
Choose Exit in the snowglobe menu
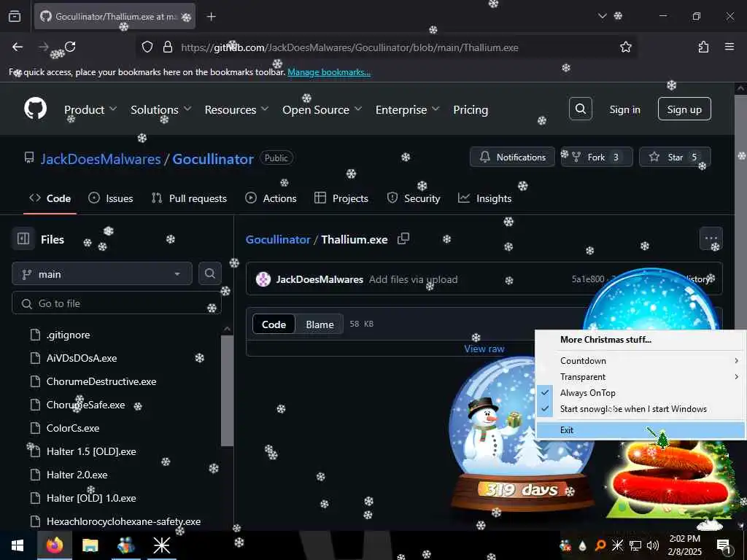tap(640, 430)
